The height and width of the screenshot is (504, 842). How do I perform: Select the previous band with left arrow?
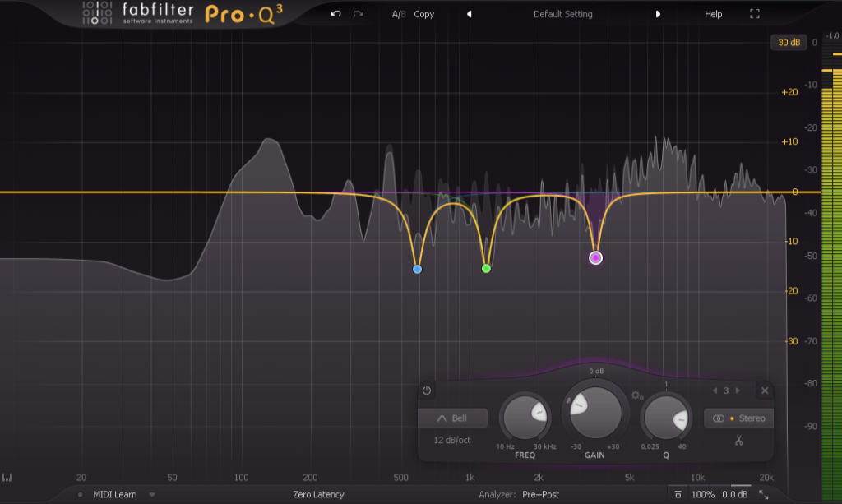pos(715,391)
